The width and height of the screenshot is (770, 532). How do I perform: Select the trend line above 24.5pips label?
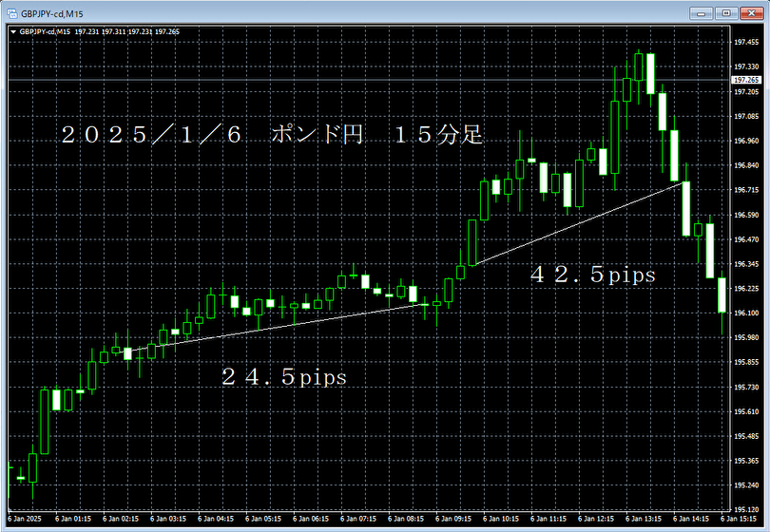point(270,329)
